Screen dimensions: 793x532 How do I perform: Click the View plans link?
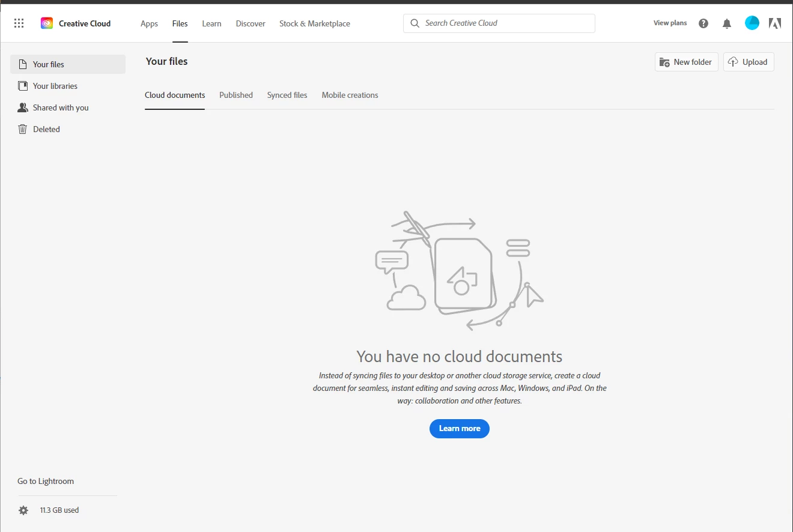click(x=670, y=23)
